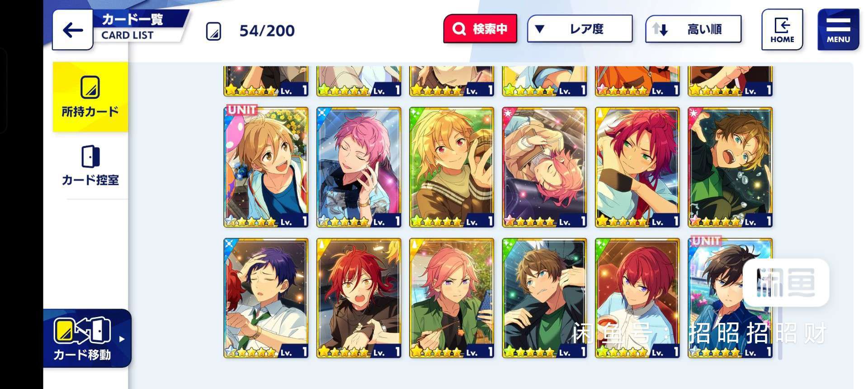Switch to the カード控室 tab
This screenshot has height=389, width=868.
pyautogui.click(x=90, y=166)
